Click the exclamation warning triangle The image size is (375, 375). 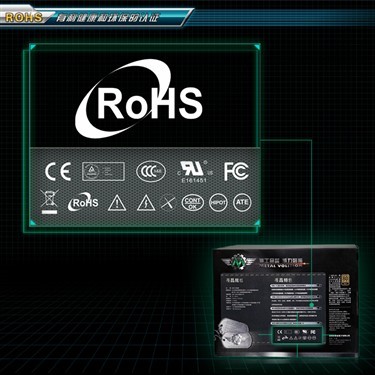[117, 203]
